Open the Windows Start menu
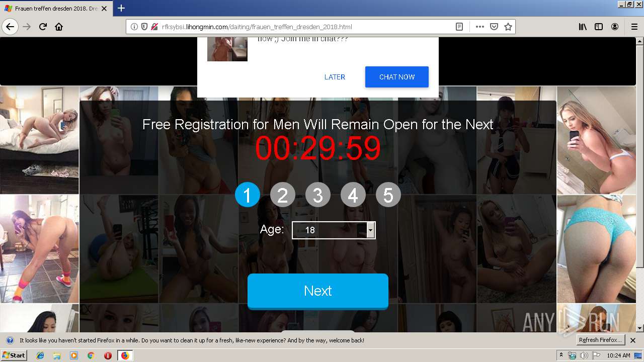Image resolution: width=644 pixels, height=362 pixels. 14,355
